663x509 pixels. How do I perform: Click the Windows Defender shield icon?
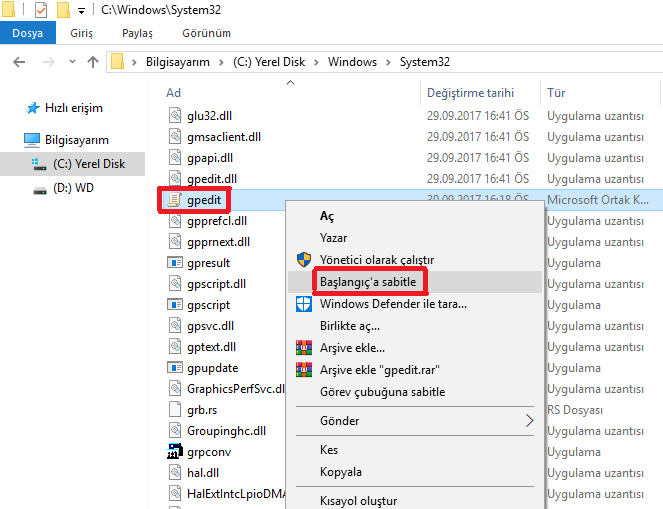[304, 304]
